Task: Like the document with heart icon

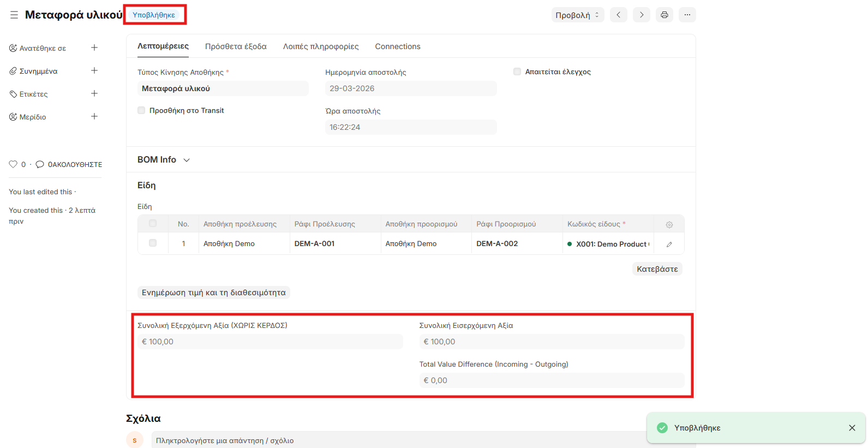Action: click(13, 164)
